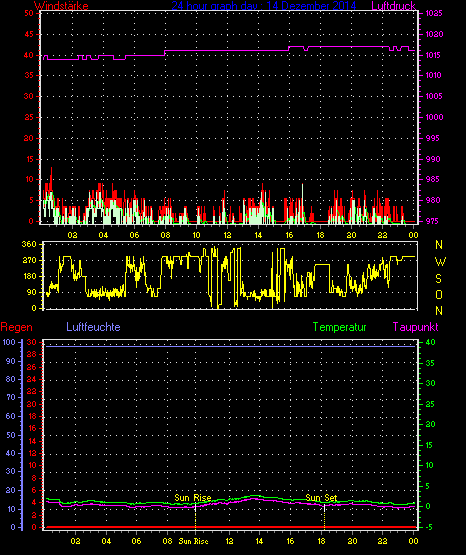Select the '24 hour graph day' date heading
The width and height of the screenshot is (466, 555).
(x=264, y=6)
